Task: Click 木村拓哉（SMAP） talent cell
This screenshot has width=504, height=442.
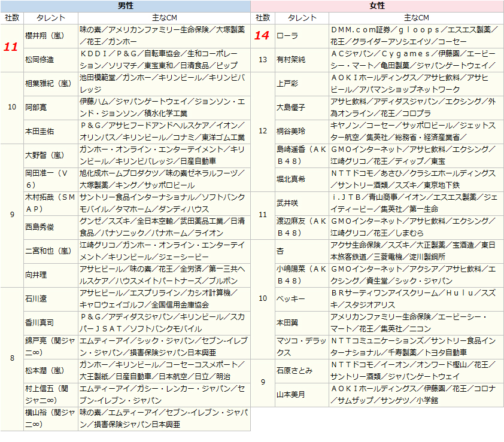Action: click(x=51, y=203)
